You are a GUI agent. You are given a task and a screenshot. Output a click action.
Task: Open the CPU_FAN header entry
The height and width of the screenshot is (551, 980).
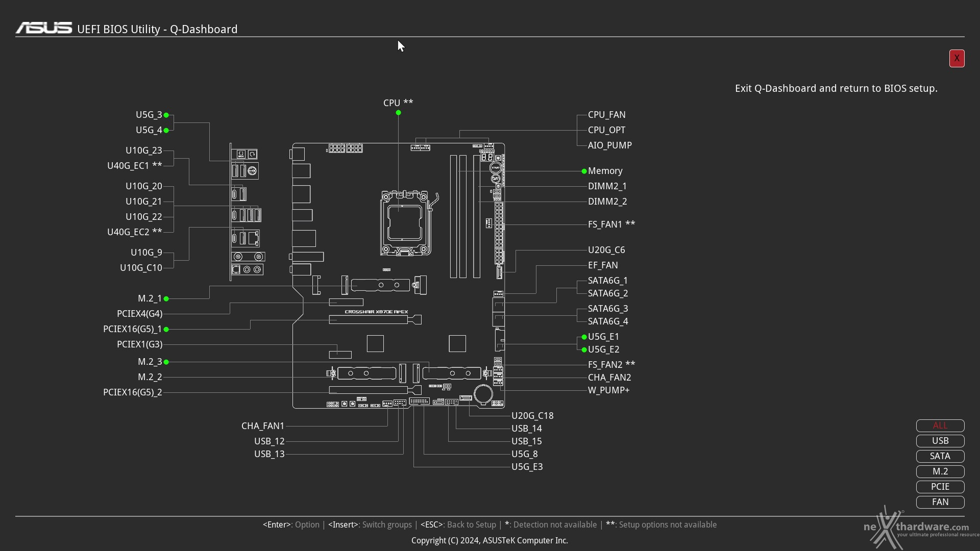pos(606,115)
